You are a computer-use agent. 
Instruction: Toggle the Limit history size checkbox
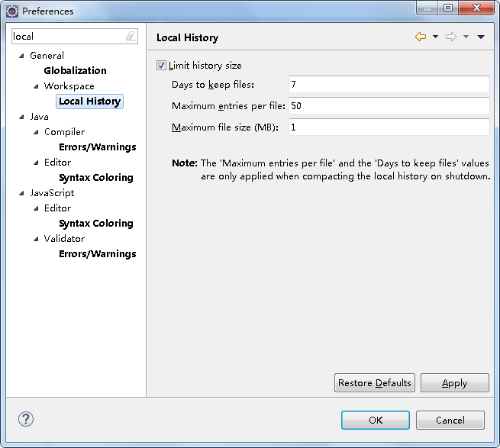coord(161,66)
